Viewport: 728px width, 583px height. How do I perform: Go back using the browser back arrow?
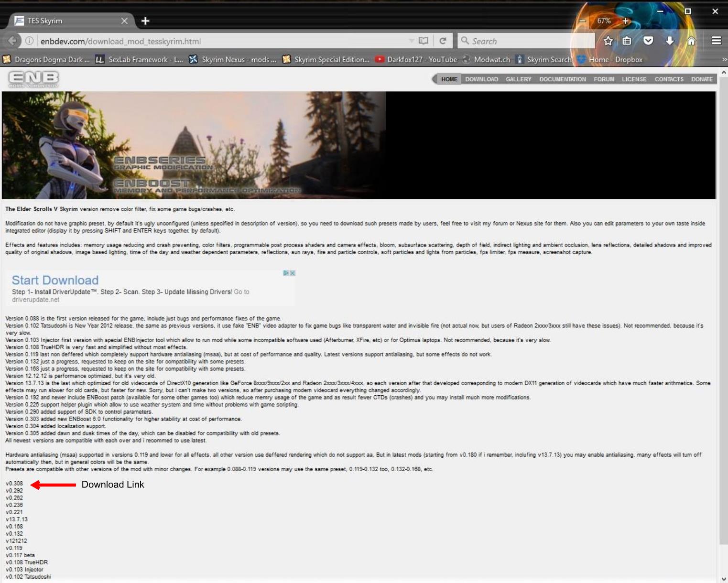pyautogui.click(x=13, y=41)
